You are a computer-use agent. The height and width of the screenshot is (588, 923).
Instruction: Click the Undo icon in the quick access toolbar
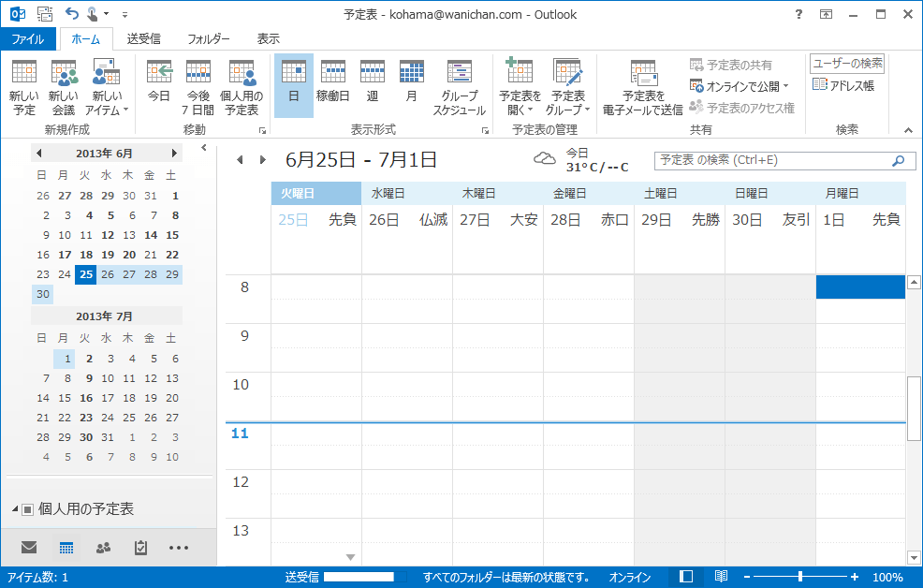pos(72,13)
